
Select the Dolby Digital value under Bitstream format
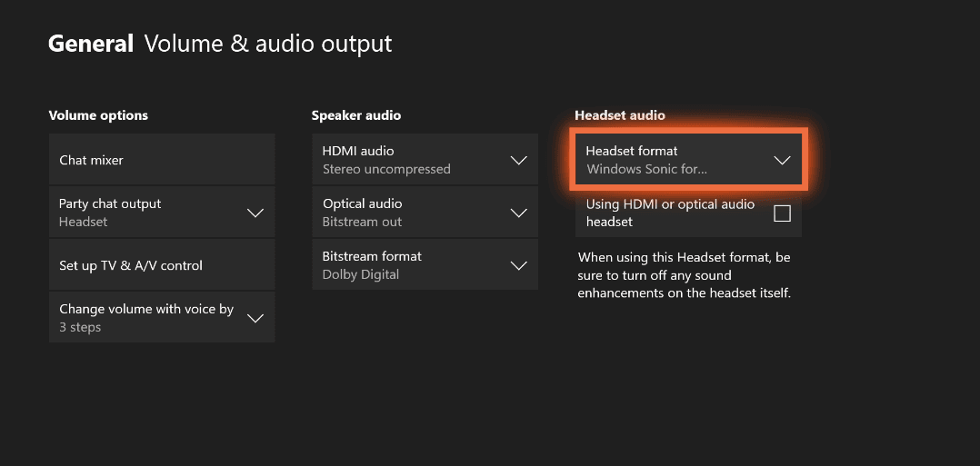pyautogui.click(x=360, y=275)
